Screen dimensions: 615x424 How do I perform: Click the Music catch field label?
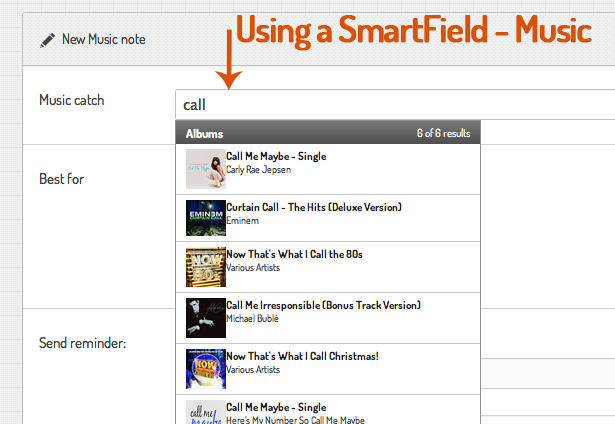pyautogui.click(x=72, y=100)
